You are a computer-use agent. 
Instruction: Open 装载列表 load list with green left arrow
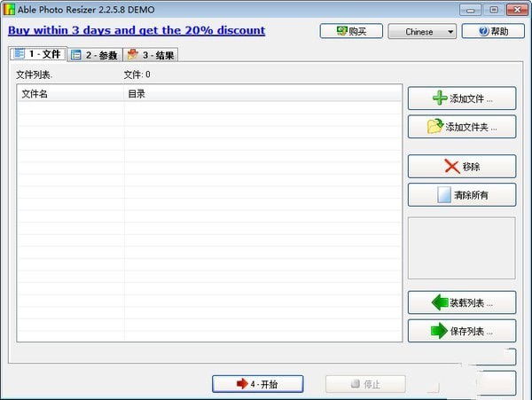(x=462, y=302)
